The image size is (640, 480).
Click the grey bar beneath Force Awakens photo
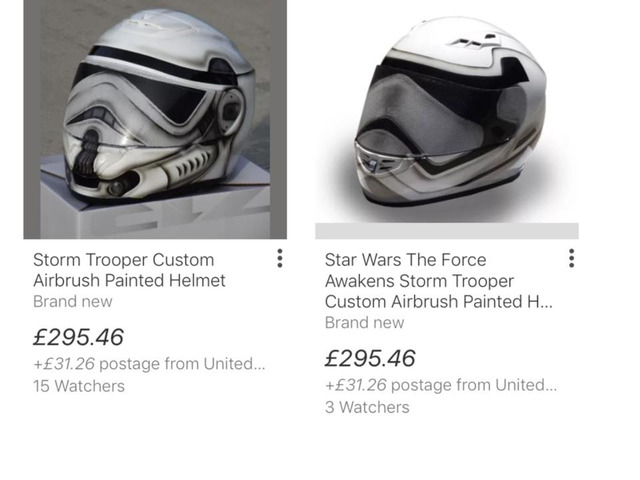tap(447, 231)
